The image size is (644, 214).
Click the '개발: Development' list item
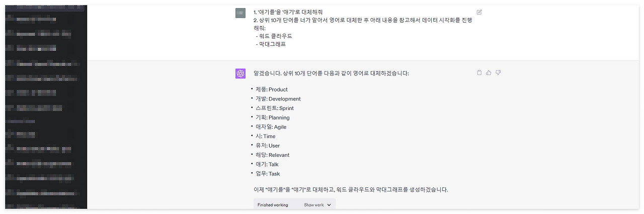point(278,99)
